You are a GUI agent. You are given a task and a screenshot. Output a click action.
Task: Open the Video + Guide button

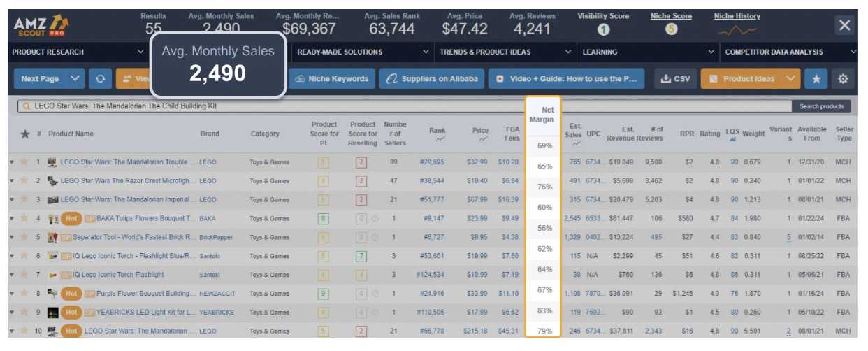[566, 79]
